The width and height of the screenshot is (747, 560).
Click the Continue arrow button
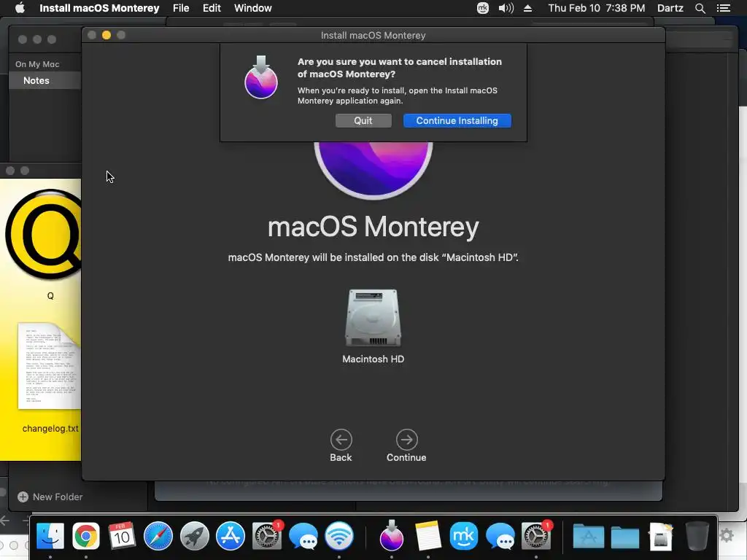click(x=406, y=440)
